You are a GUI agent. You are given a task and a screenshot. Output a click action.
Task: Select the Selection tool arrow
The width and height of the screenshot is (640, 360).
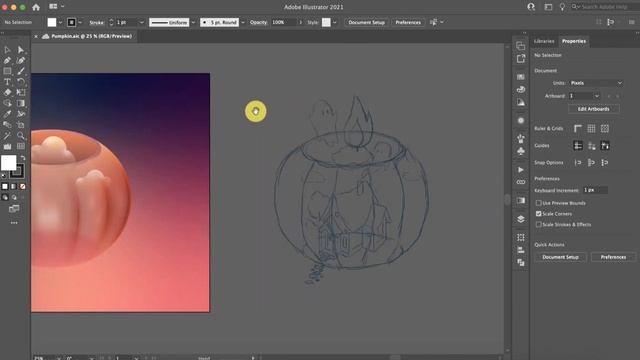[7, 50]
